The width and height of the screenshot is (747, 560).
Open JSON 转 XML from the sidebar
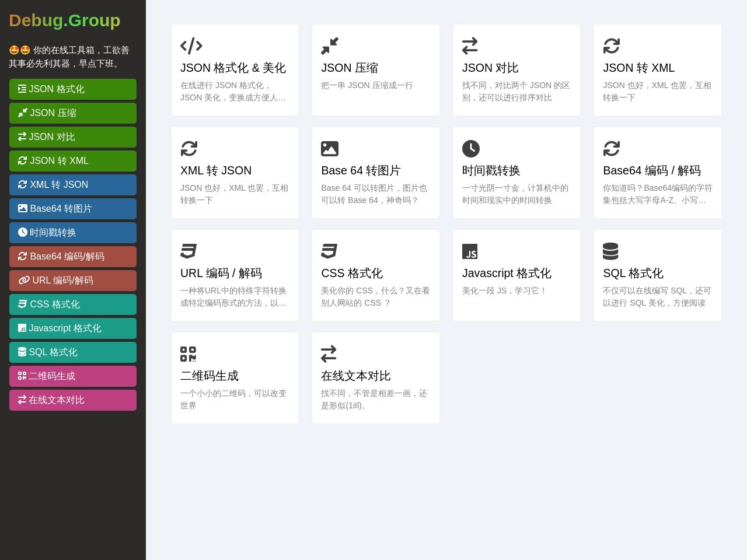[73, 161]
